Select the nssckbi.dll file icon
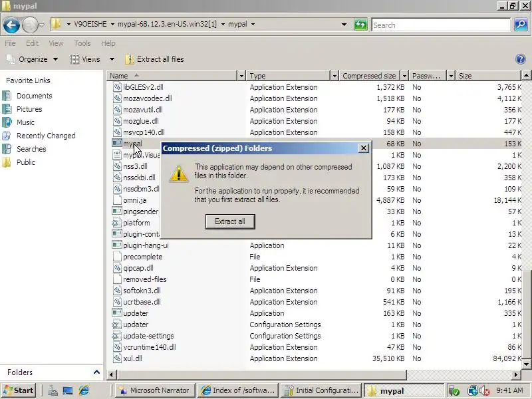 pyautogui.click(x=117, y=177)
